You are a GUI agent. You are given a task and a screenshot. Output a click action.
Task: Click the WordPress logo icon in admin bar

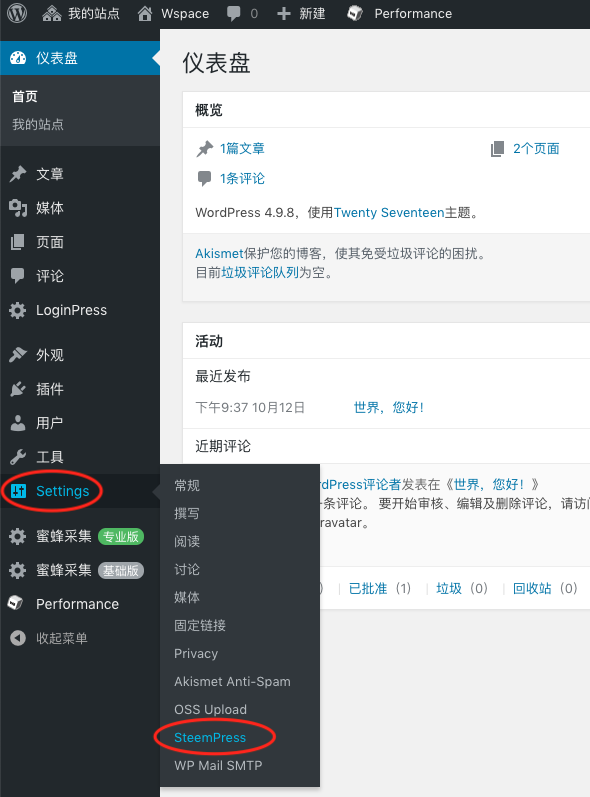17,13
